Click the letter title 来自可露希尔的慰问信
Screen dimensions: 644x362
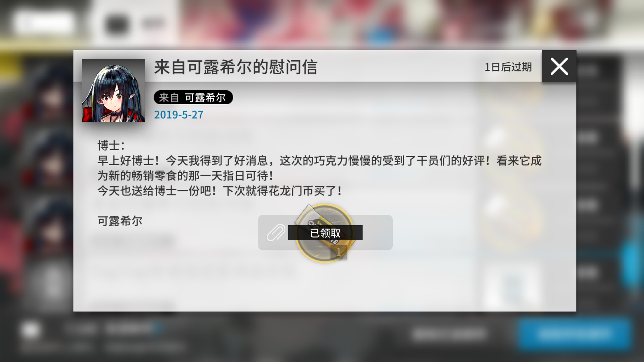[235, 67]
